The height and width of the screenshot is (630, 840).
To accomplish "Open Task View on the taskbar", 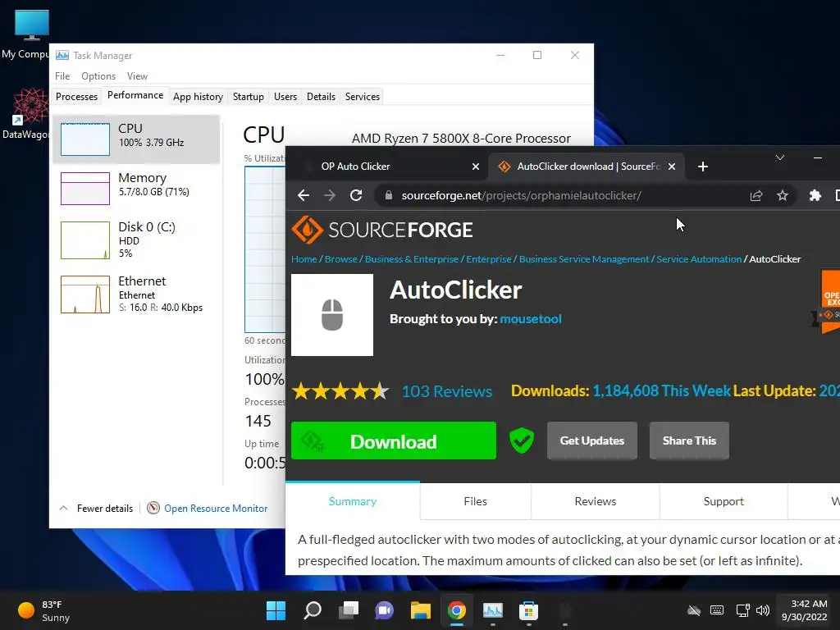I will [x=348, y=610].
